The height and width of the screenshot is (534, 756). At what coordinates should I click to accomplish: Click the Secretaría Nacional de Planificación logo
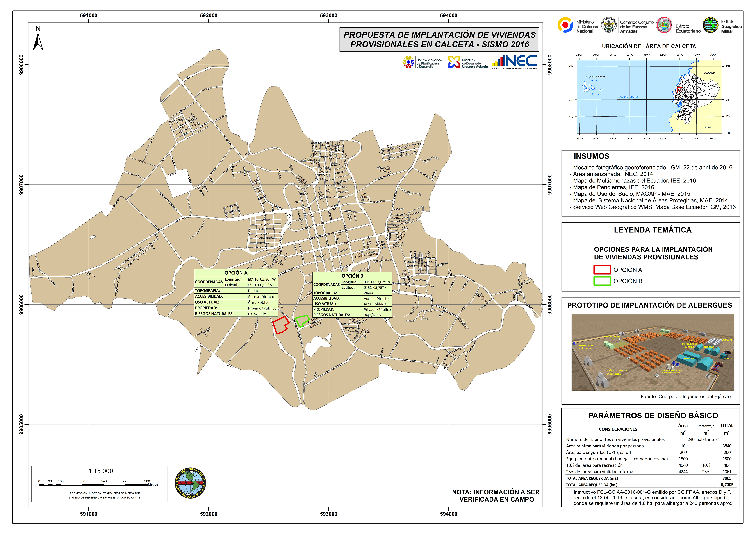click(409, 62)
